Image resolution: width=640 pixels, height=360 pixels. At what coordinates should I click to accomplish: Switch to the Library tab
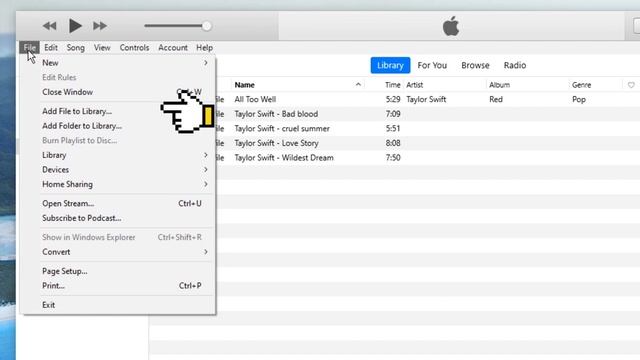coord(390,65)
